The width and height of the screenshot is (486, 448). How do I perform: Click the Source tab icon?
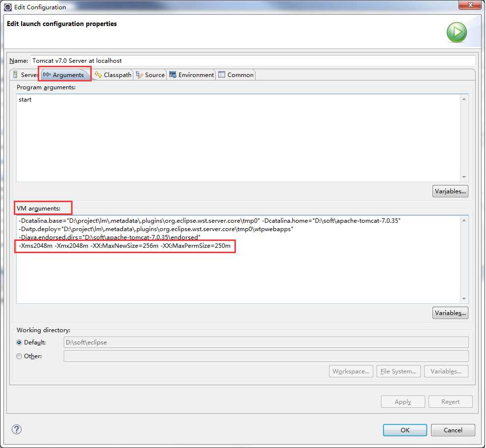(139, 75)
